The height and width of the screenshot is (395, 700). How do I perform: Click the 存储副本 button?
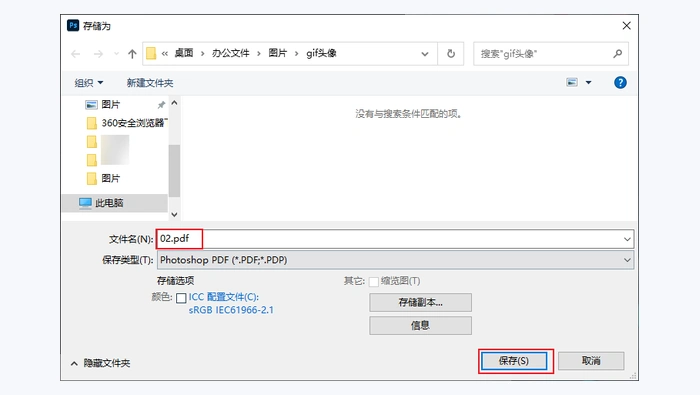[x=420, y=303]
